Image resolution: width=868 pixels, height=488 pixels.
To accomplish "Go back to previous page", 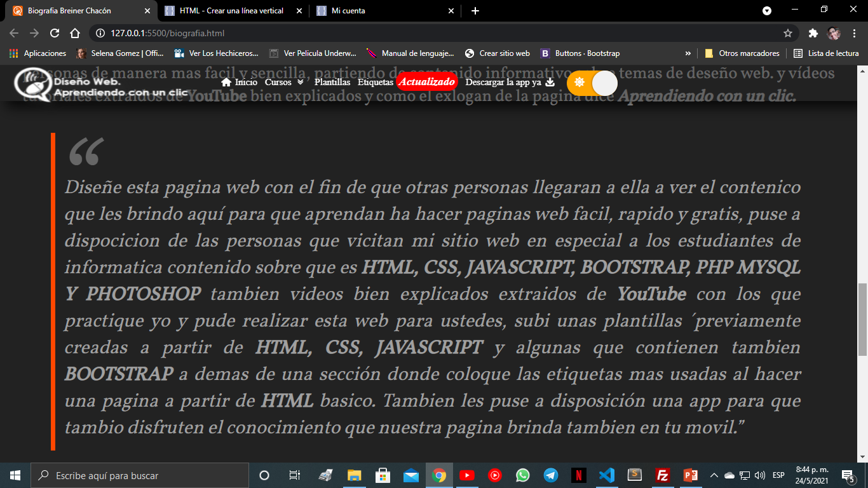I will (x=14, y=33).
